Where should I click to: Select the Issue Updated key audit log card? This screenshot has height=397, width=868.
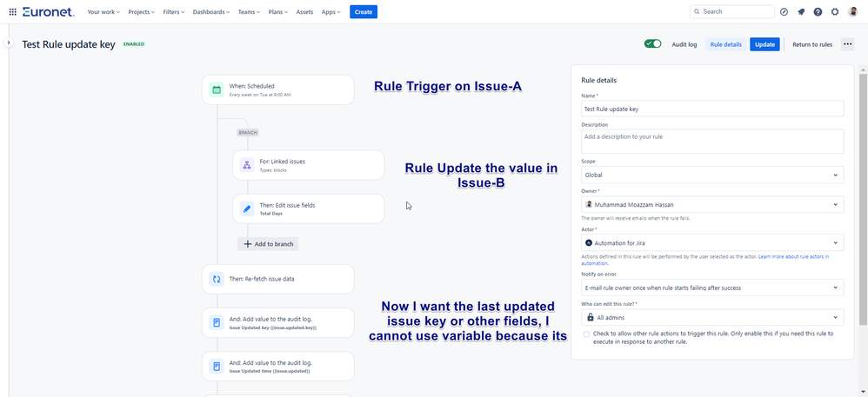pyautogui.click(x=278, y=323)
